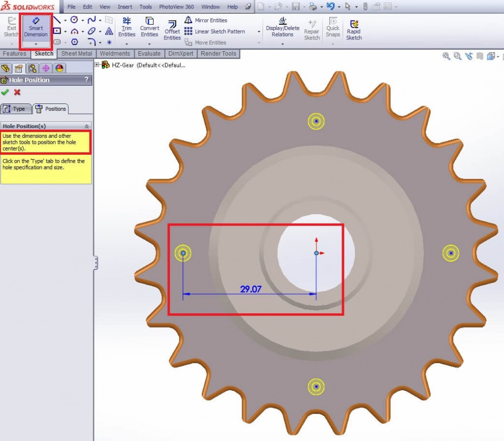504x441 pixels.
Task: Open the Tools menu
Action: tap(145, 6)
